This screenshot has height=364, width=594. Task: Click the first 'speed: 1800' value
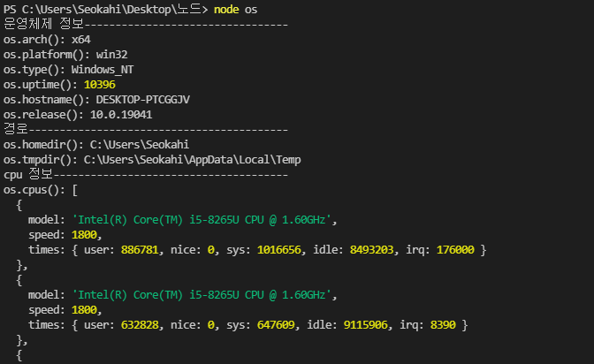84,235
